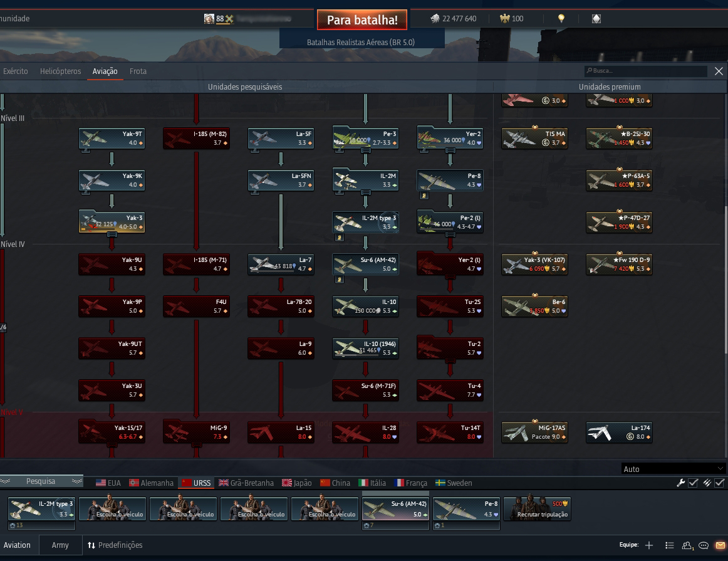Viewport: 728px width, 561px height.
Task: Start match with Para batalha! button
Action: pyautogui.click(x=362, y=20)
